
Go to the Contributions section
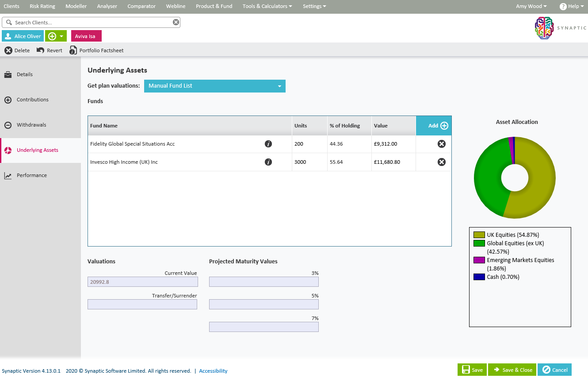click(x=33, y=100)
